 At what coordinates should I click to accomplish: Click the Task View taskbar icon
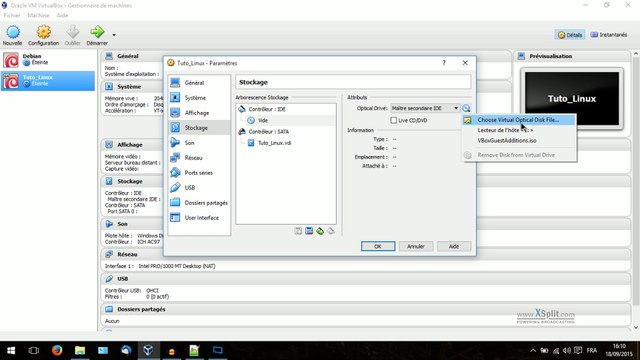(34, 351)
